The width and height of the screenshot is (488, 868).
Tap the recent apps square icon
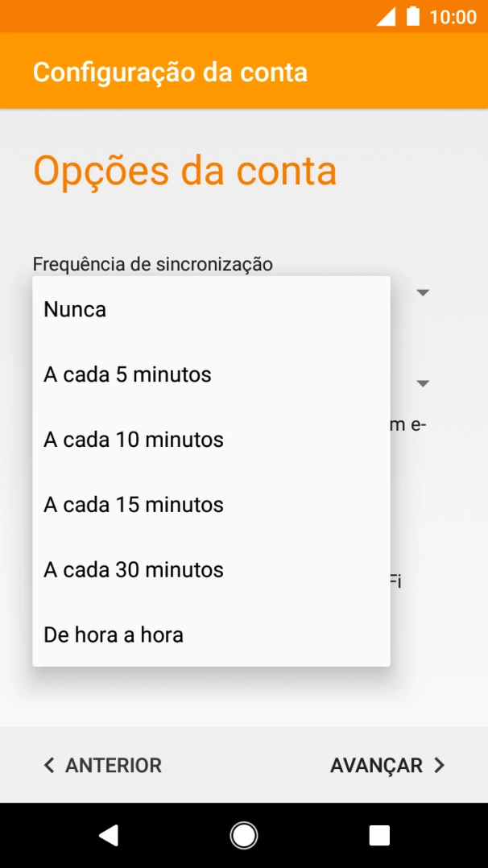pyautogui.click(x=378, y=835)
